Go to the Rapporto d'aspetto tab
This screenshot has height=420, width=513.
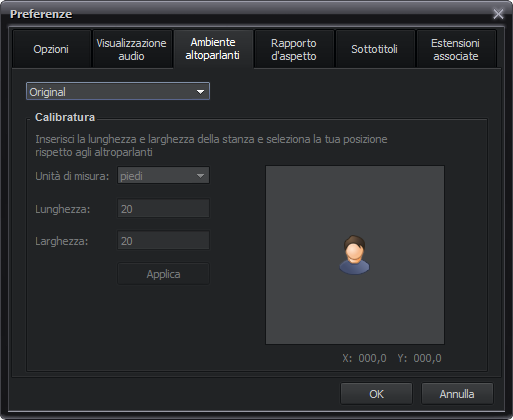click(x=294, y=49)
